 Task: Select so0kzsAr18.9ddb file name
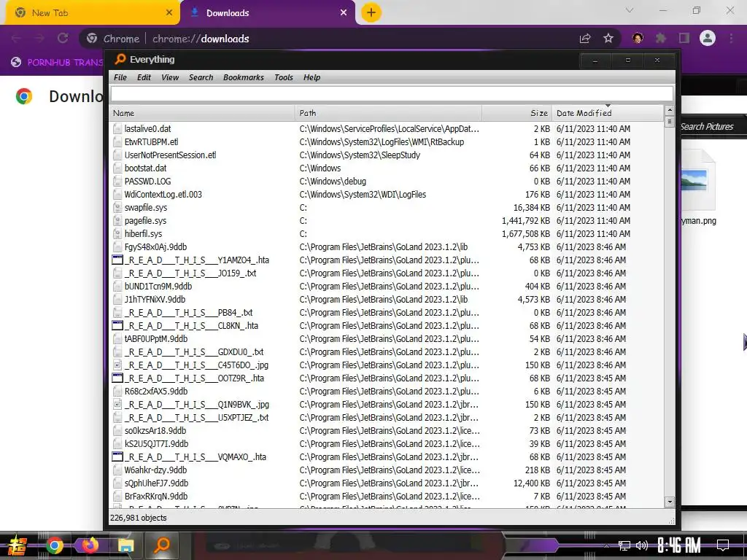click(x=155, y=430)
